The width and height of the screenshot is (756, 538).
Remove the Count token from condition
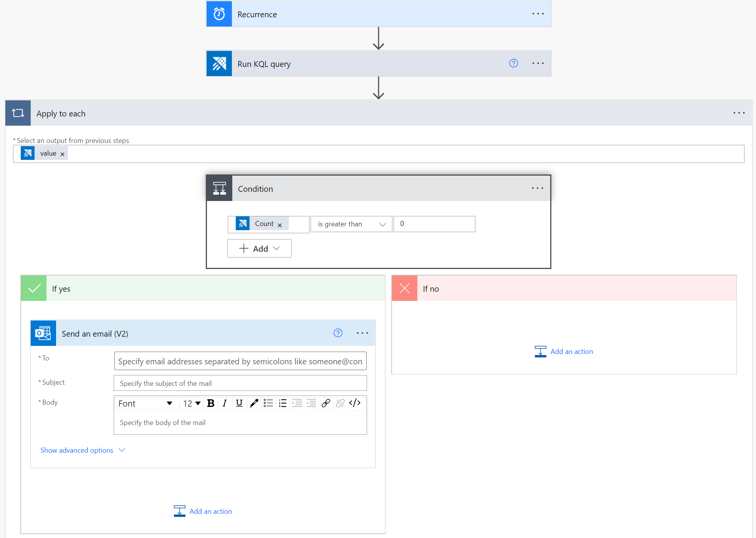point(280,225)
